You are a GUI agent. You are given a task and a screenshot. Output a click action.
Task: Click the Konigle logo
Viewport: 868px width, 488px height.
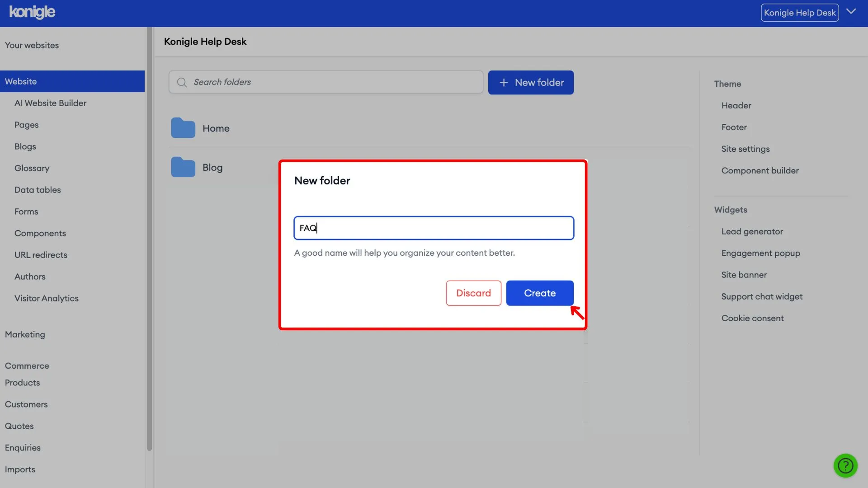coord(32,12)
